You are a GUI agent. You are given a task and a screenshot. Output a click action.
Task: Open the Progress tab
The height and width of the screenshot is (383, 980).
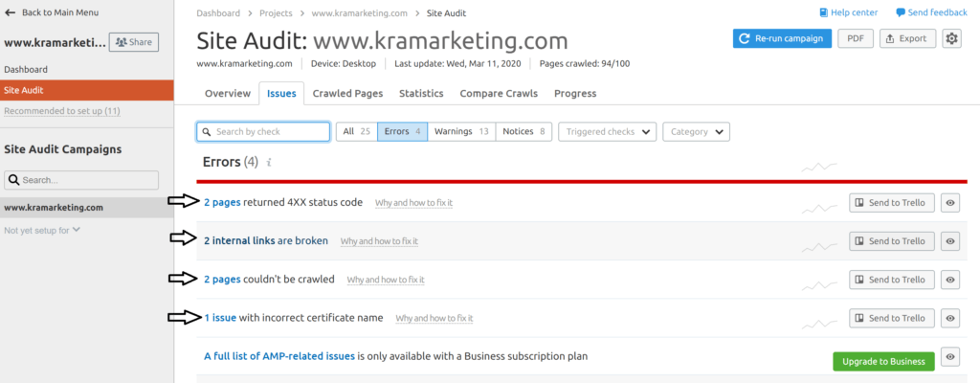[575, 93]
